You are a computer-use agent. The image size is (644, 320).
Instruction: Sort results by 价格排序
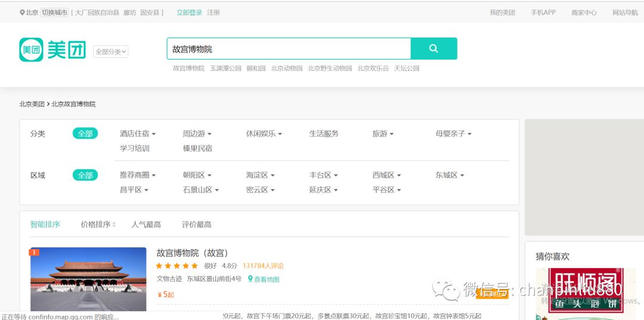click(x=98, y=225)
